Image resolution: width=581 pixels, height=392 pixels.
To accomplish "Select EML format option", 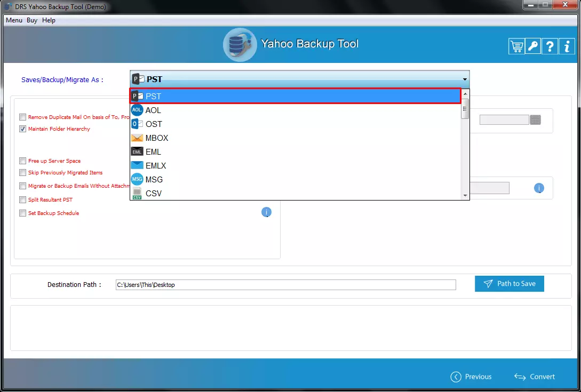I will [296, 152].
